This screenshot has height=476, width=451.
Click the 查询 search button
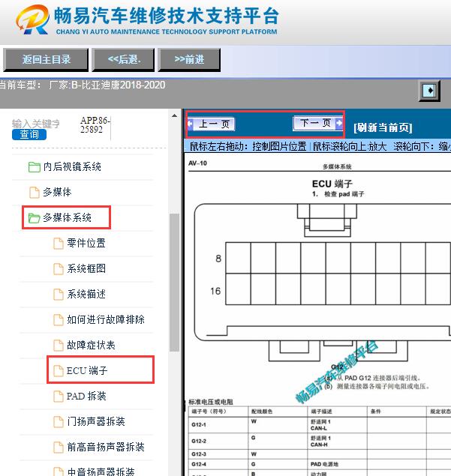point(29,134)
